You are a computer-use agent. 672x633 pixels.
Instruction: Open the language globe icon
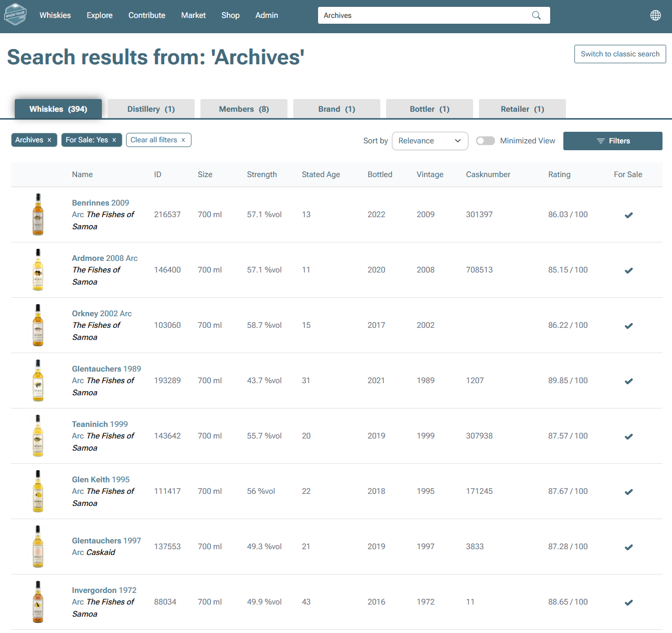pos(656,15)
